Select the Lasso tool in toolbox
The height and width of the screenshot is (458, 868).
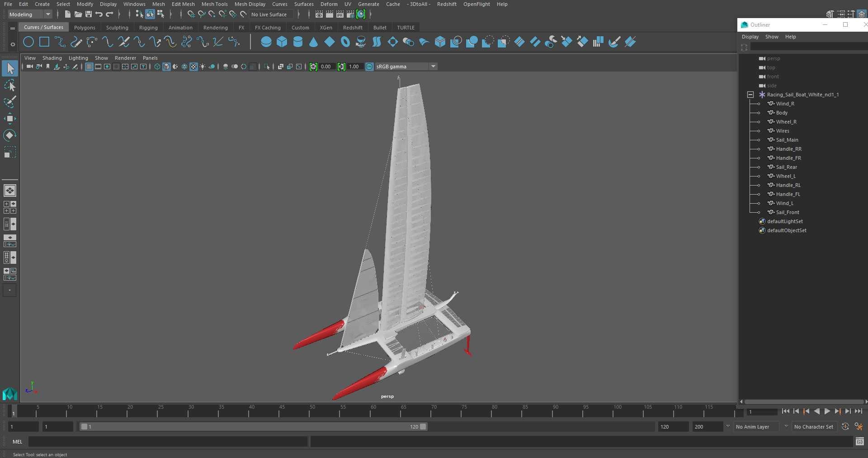coord(9,85)
